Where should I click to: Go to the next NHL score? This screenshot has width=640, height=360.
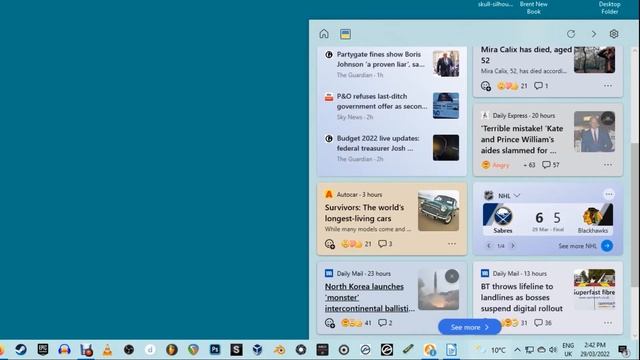pos(513,246)
